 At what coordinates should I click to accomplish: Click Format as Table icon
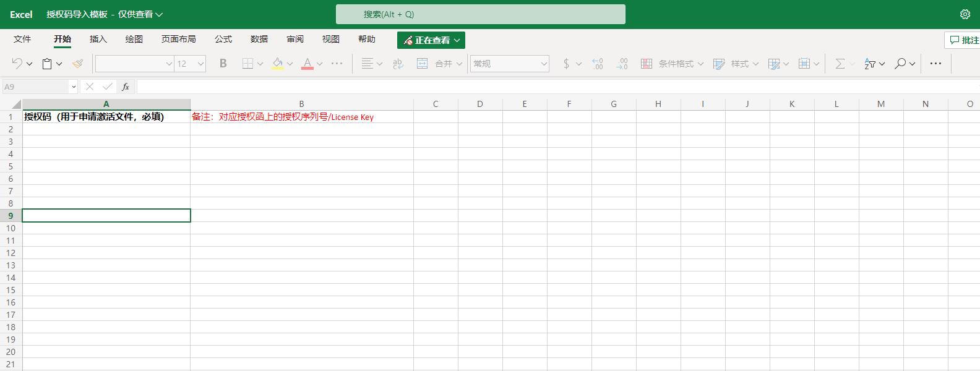click(x=773, y=63)
